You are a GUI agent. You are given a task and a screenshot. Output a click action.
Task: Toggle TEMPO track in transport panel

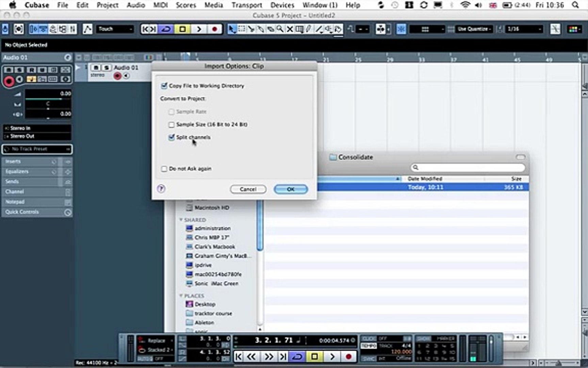click(369, 346)
